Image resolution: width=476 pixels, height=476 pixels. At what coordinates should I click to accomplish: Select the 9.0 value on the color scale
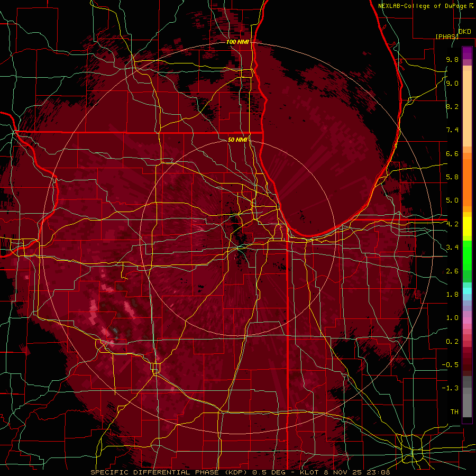(x=452, y=84)
